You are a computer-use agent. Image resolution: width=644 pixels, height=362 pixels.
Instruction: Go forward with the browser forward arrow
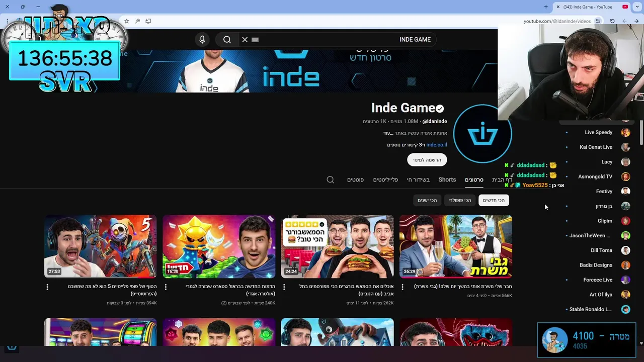(624, 21)
